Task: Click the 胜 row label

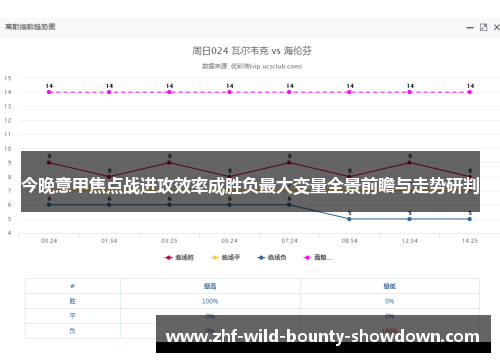Action: click(72, 301)
